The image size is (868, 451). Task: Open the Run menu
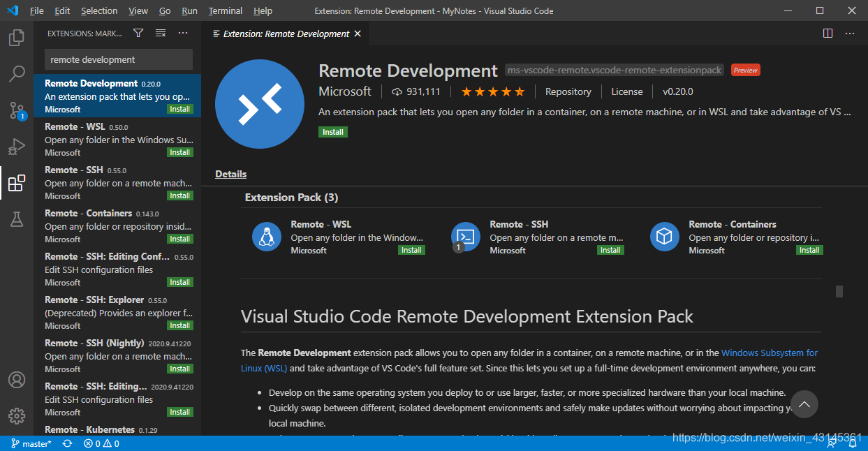pyautogui.click(x=189, y=10)
